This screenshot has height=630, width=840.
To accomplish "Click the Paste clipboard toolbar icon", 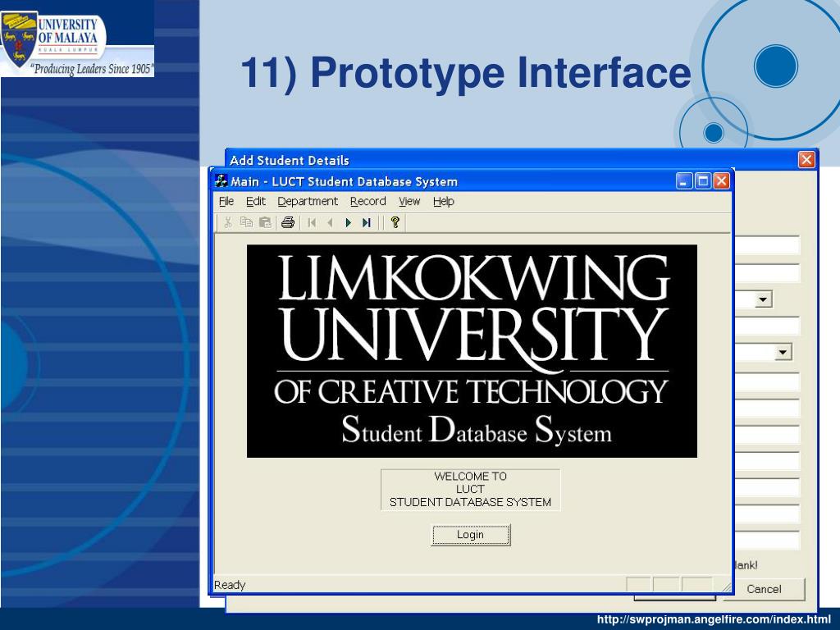I will [x=265, y=222].
